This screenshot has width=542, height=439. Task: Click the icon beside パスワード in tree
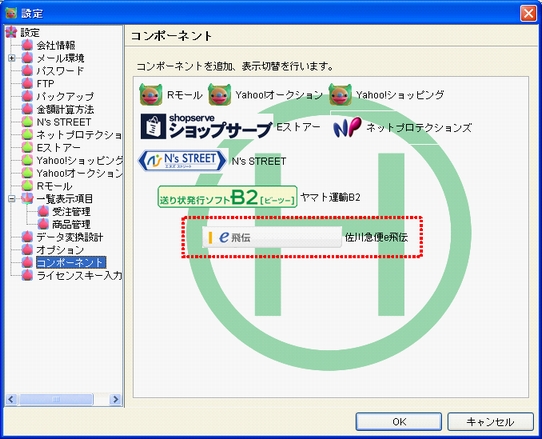27,71
